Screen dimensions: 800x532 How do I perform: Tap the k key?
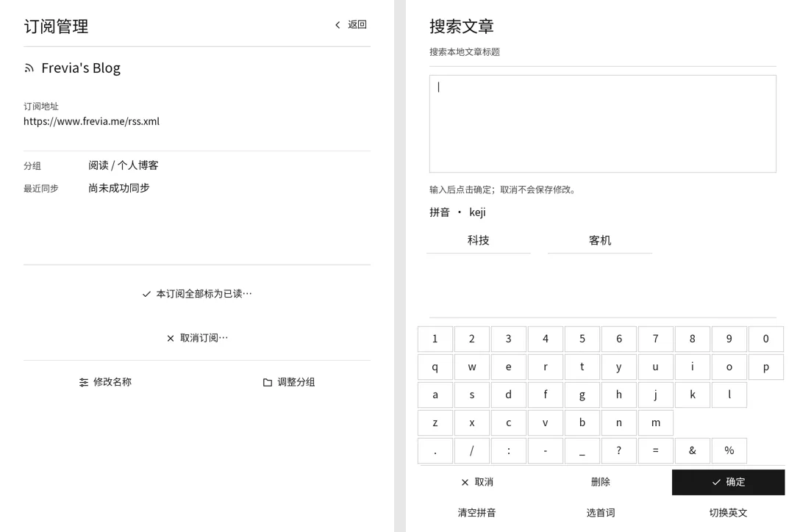pyautogui.click(x=693, y=395)
